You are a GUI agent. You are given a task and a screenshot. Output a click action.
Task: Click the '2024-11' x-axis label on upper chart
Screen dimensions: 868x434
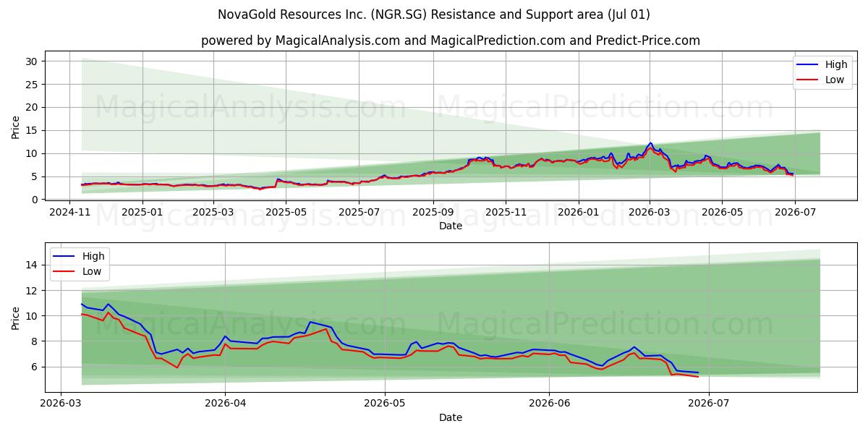point(69,213)
